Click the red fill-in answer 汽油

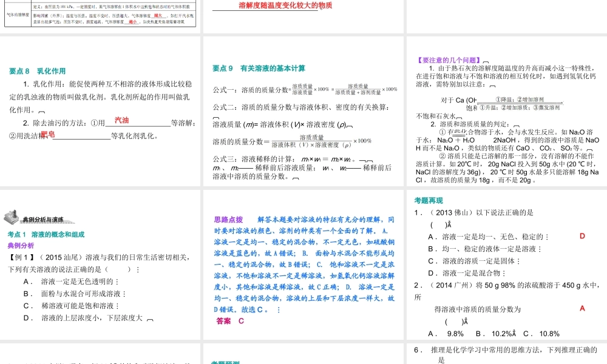coord(121,120)
